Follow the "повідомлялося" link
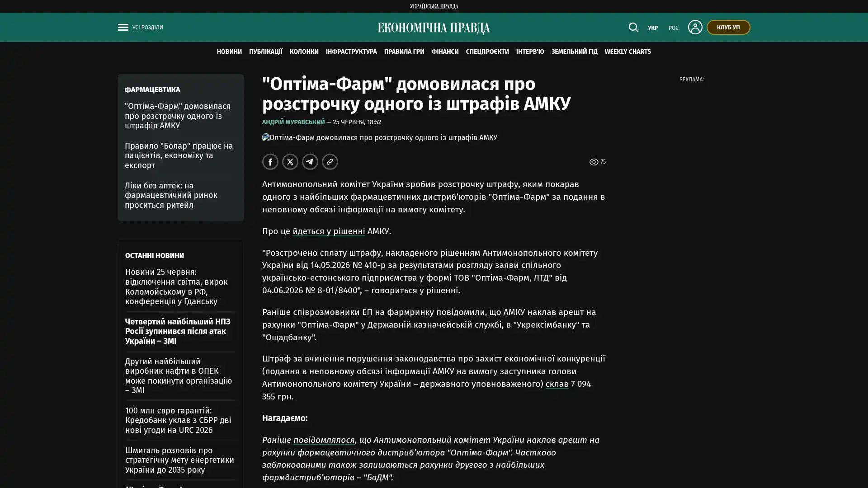The height and width of the screenshot is (488, 868). pyautogui.click(x=324, y=440)
